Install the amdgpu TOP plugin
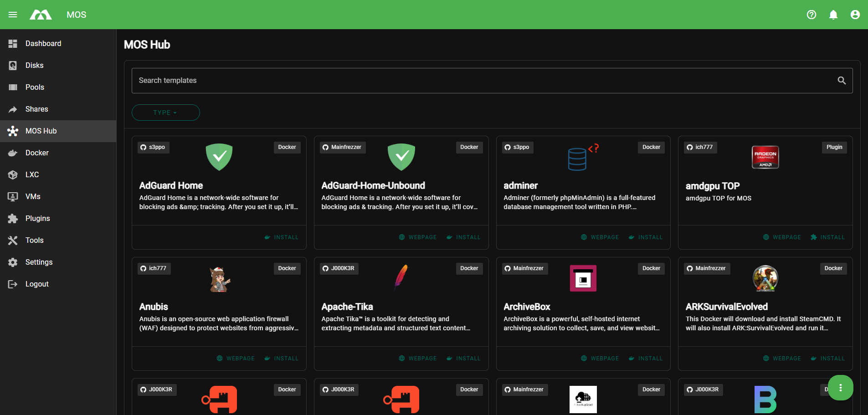The image size is (868, 415). pyautogui.click(x=827, y=237)
